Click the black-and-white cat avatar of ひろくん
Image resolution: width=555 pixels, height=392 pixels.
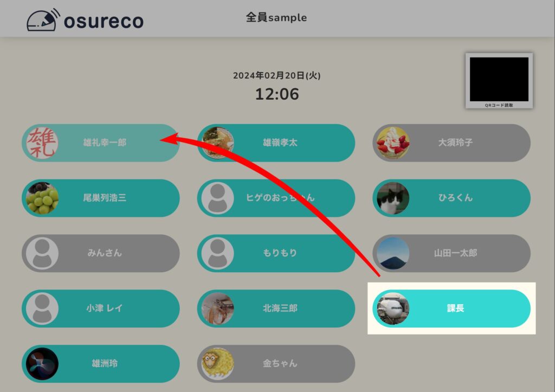click(x=393, y=198)
